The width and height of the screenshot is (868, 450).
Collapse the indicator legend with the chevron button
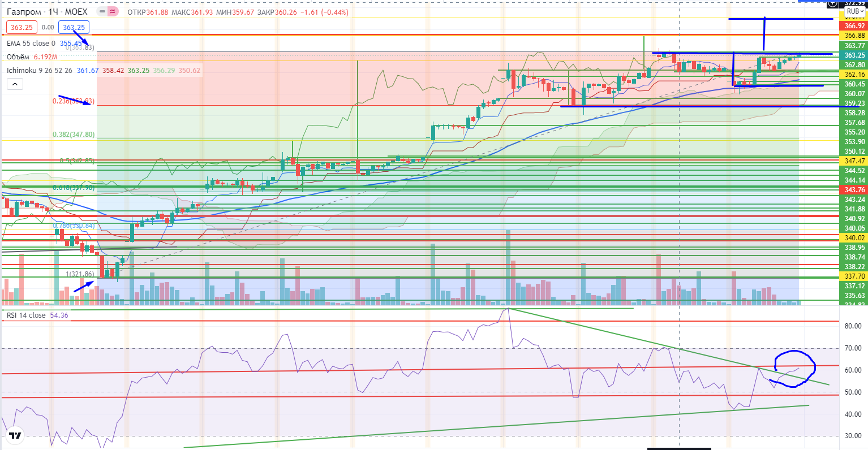[x=15, y=84]
